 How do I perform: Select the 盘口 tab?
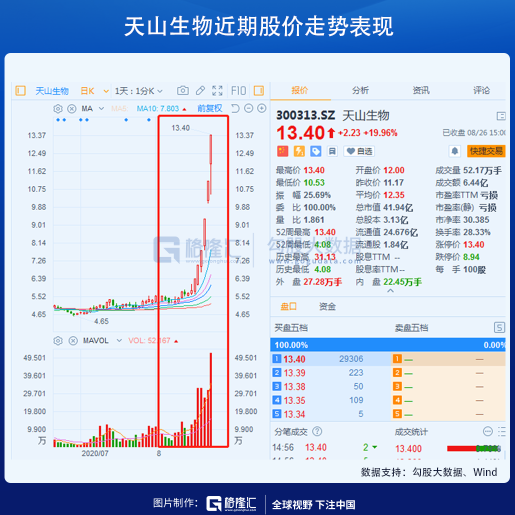click(x=289, y=306)
